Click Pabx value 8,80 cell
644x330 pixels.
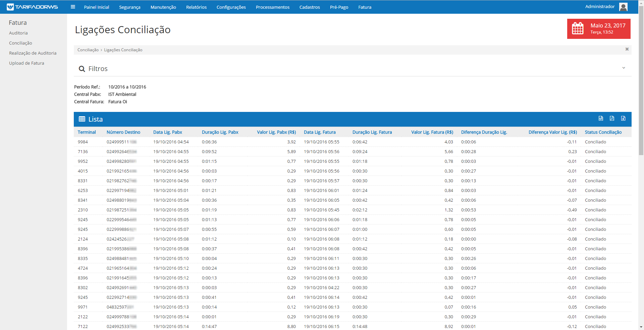point(291,326)
